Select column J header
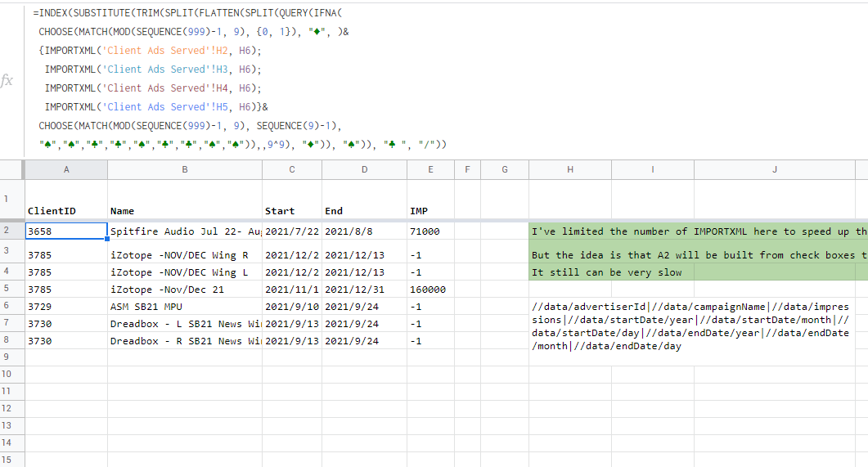The image size is (868, 467). coord(775,170)
